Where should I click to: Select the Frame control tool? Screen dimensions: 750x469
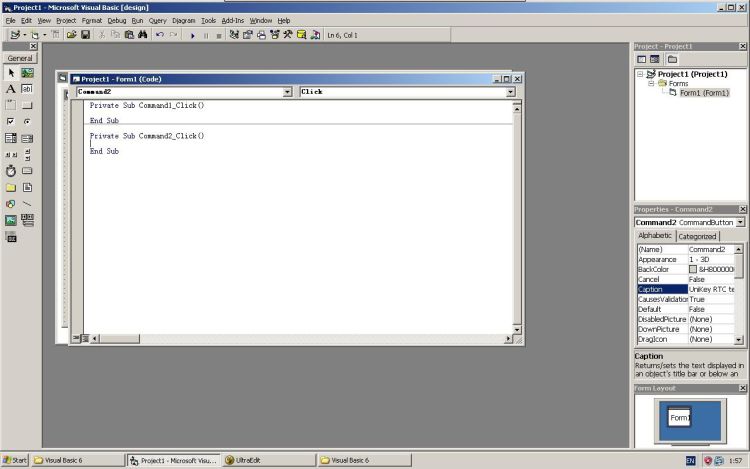11,105
